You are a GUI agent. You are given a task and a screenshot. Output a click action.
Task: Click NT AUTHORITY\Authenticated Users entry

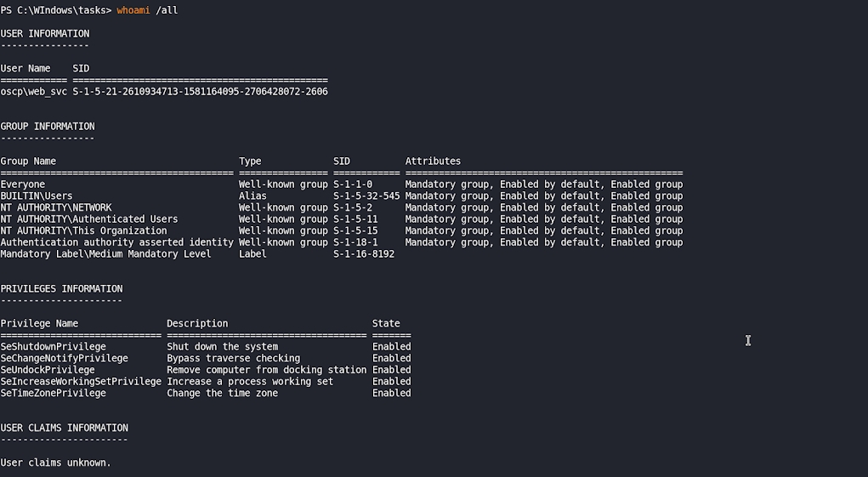89,219
